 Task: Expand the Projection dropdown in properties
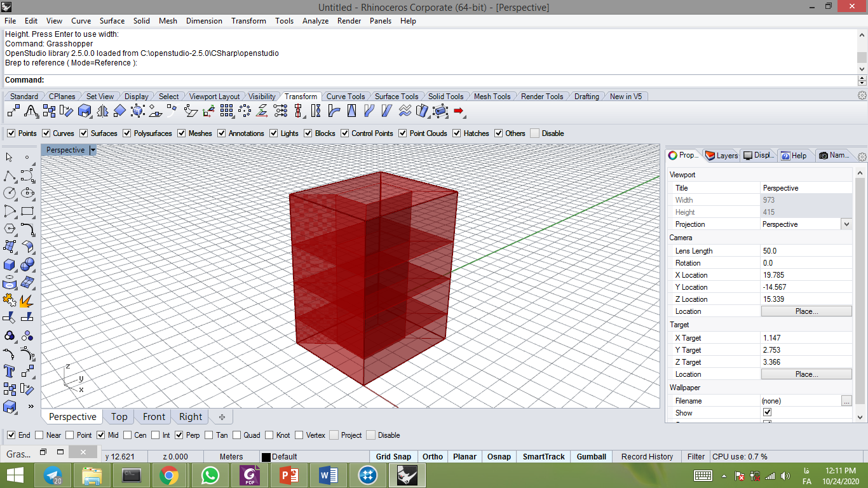coord(846,224)
